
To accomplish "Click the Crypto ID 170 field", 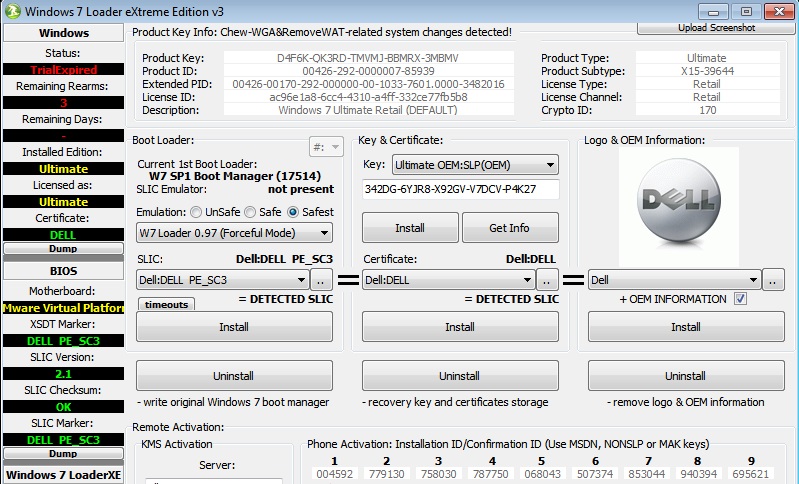I will coord(707,110).
